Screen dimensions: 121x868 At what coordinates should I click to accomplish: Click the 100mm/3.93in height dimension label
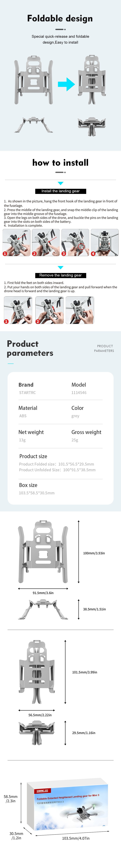94,553
